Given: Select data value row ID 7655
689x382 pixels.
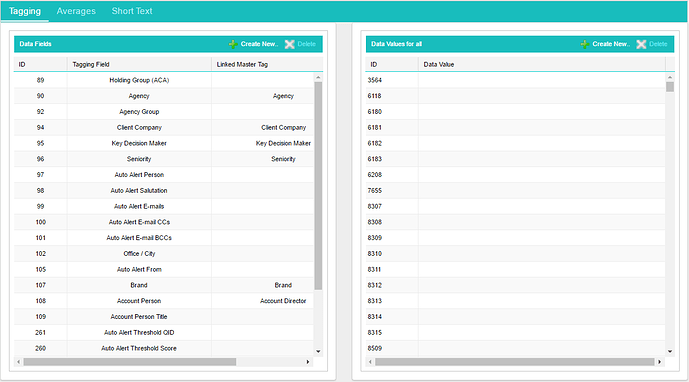Looking at the screenshot, I should pos(515,191).
